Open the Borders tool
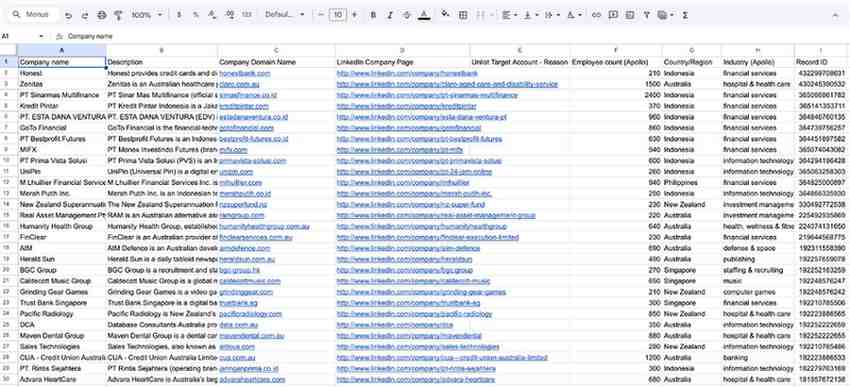The image size is (850, 387). click(463, 15)
